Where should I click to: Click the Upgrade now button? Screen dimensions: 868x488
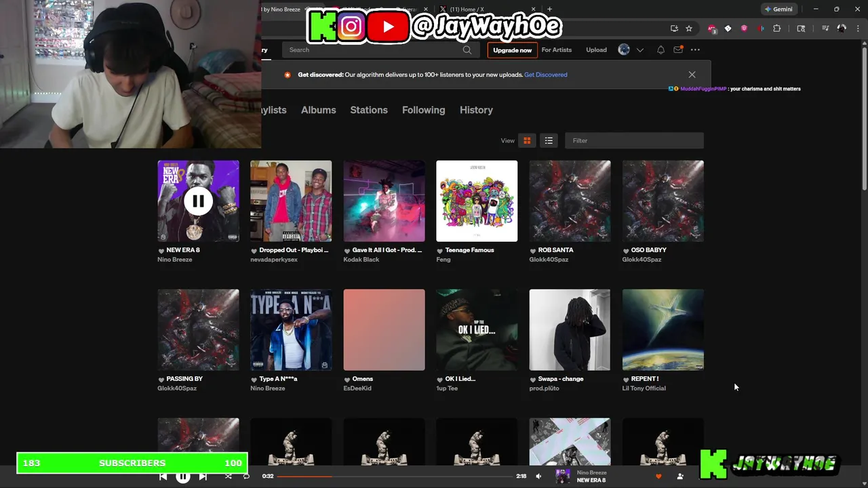click(512, 50)
